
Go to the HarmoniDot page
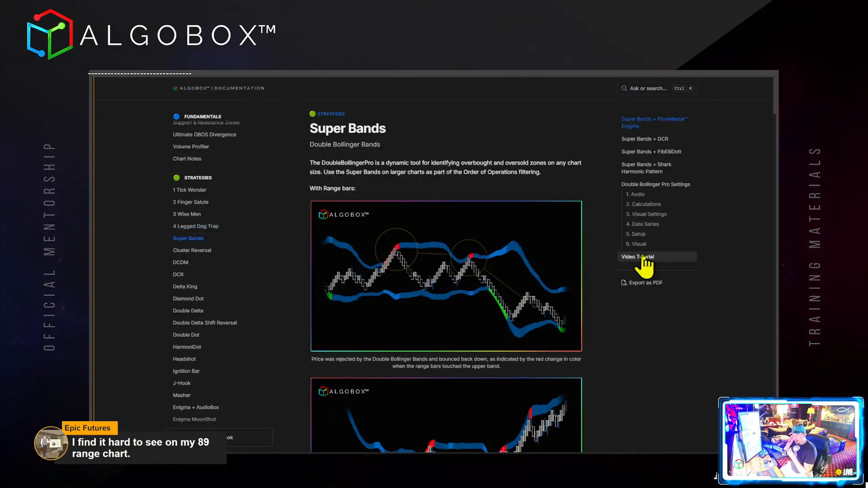point(187,347)
